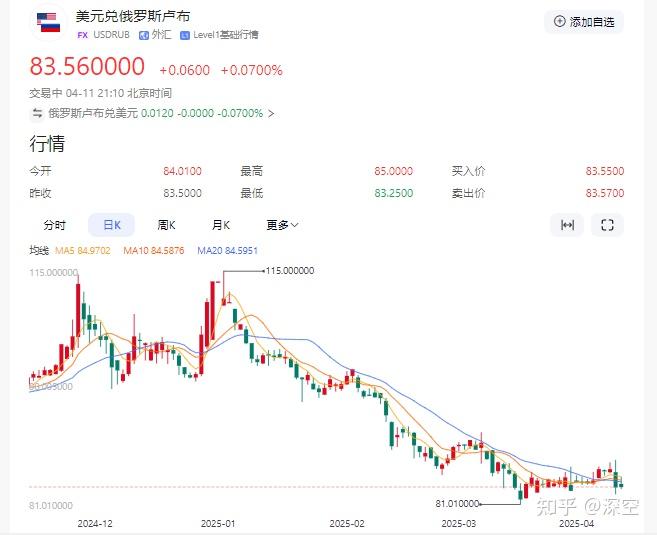Click the 美元兑俄罗斯卢布 title
657x535 pixels.
(133, 16)
